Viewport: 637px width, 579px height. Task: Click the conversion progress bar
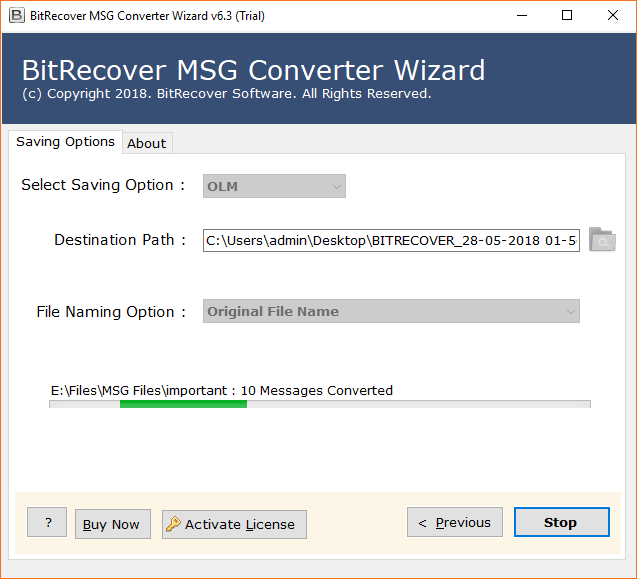(x=320, y=404)
